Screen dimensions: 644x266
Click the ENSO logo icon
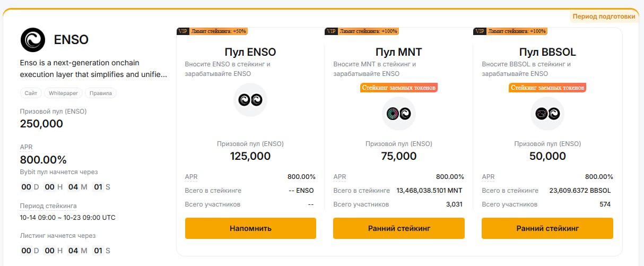click(x=33, y=39)
